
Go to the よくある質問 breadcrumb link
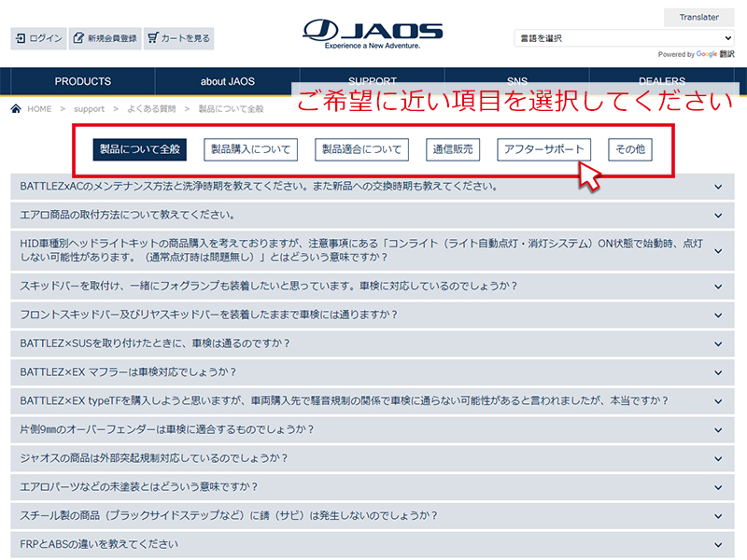click(151, 109)
